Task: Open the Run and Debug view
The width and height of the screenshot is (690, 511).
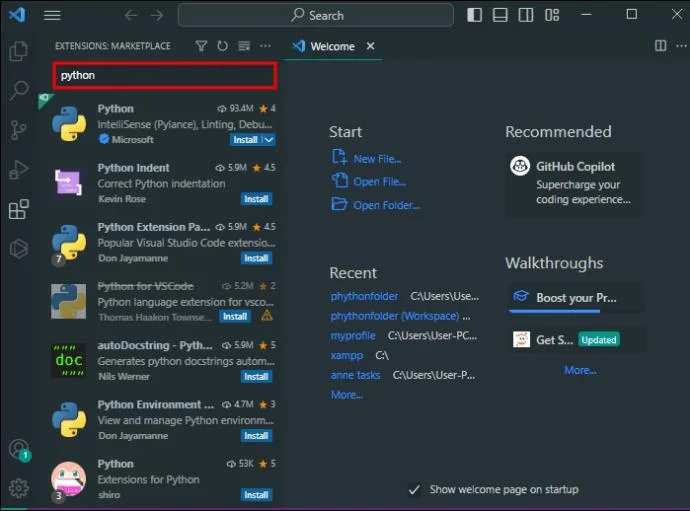Action: [x=18, y=169]
